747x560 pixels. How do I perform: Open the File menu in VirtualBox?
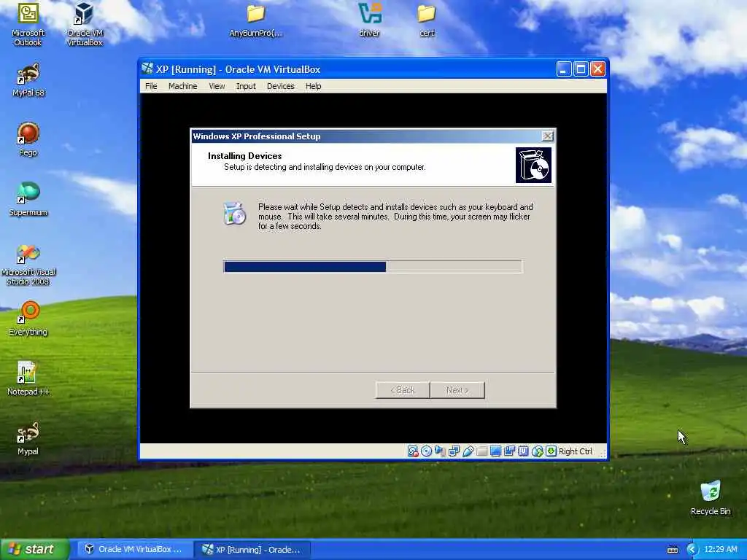pyautogui.click(x=151, y=86)
